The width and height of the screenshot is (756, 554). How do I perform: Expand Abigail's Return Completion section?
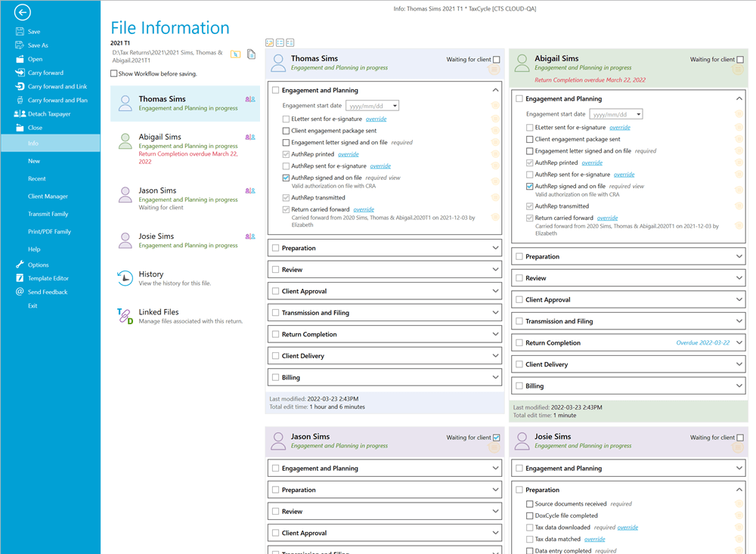739,343
